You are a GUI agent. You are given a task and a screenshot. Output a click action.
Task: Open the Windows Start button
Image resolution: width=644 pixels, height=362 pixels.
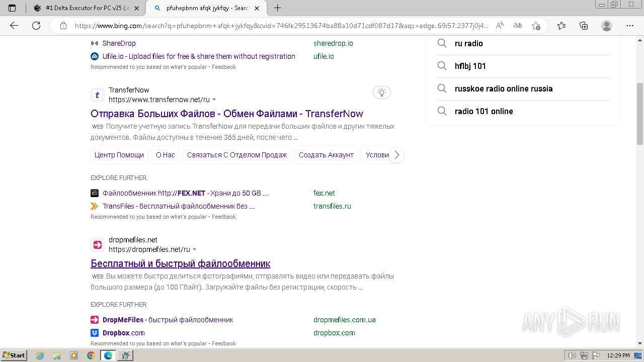point(14,355)
